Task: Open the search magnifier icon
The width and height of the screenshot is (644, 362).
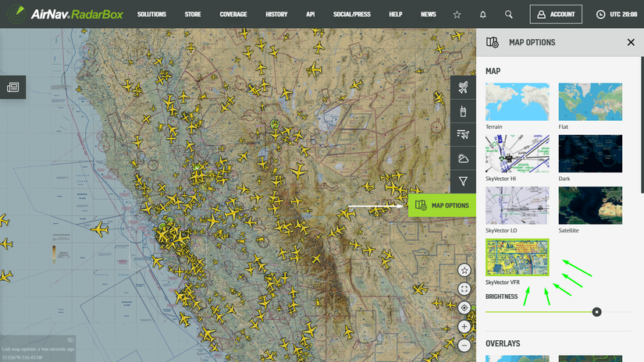Action: (x=509, y=14)
